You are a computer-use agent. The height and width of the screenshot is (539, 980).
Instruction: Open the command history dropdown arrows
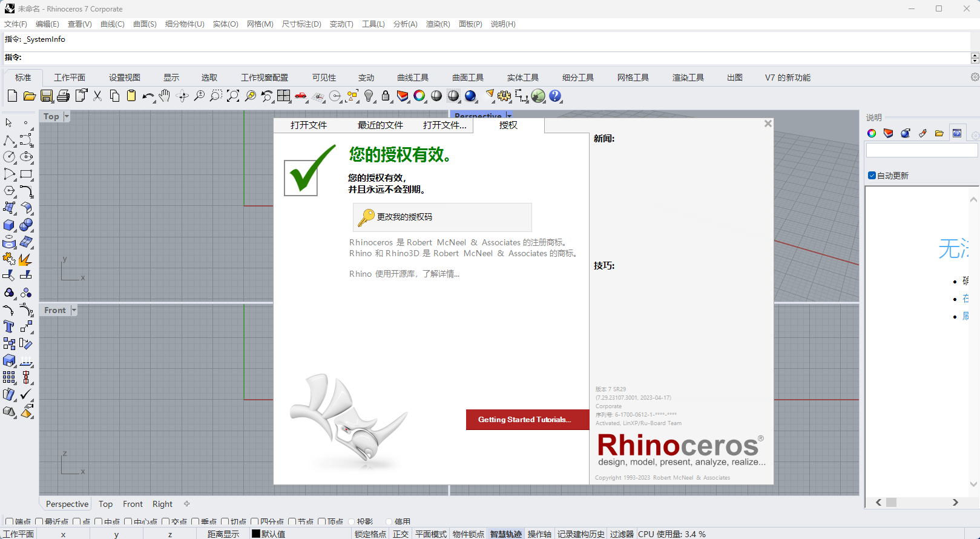pos(975,58)
